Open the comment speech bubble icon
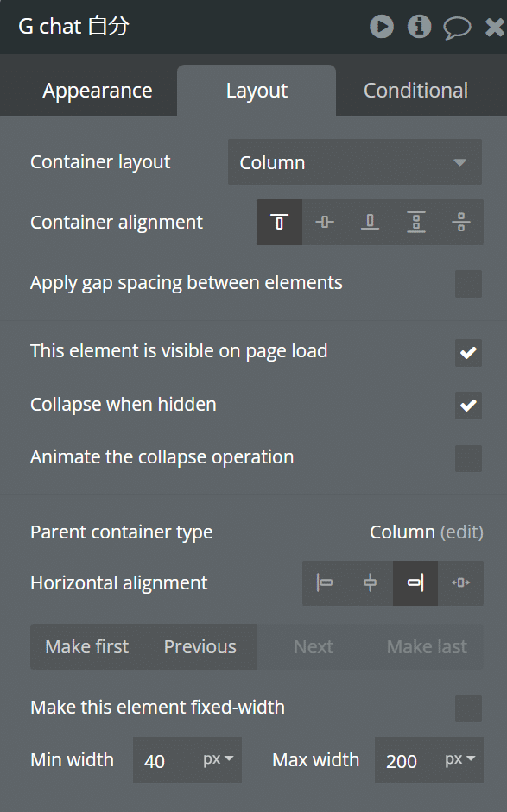 [457, 28]
